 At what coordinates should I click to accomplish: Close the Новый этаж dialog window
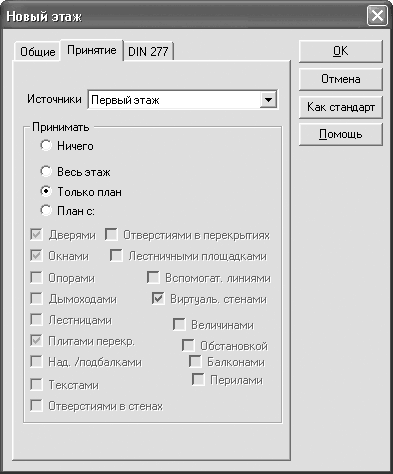pyautogui.click(x=377, y=16)
